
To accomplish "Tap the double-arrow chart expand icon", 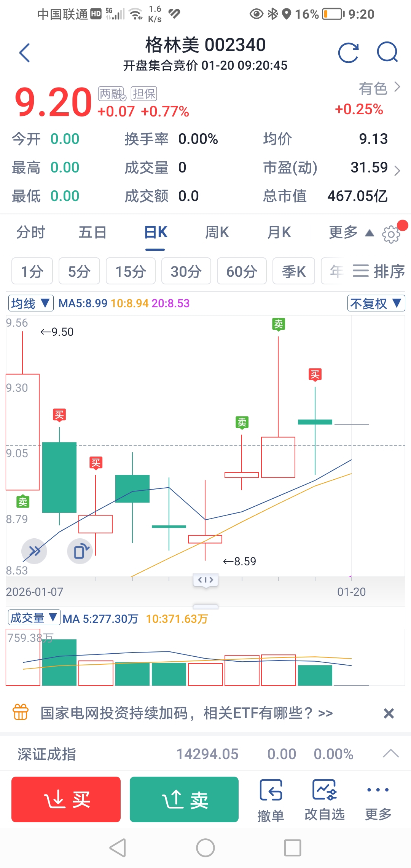I will (34, 551).
